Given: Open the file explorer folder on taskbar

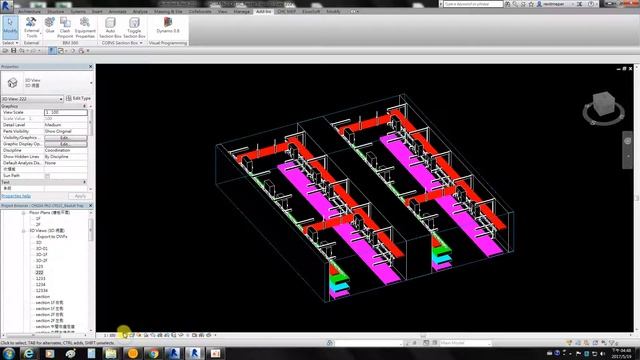Looking at the screenshot, I should (x=111, y=353).
